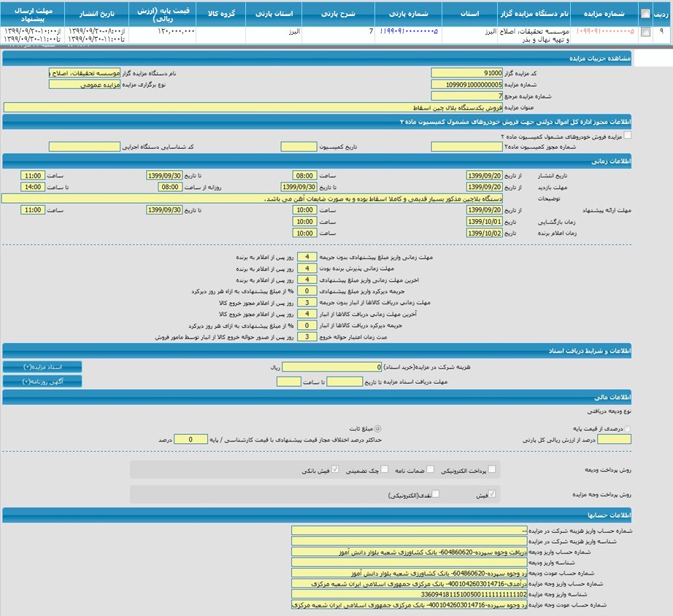The height and width of the screenshot is (616, 673).
Task: Check the 'نقدی(الکترونیکی)' payment option
Action: pyautogui.click(x=437, y=494)
